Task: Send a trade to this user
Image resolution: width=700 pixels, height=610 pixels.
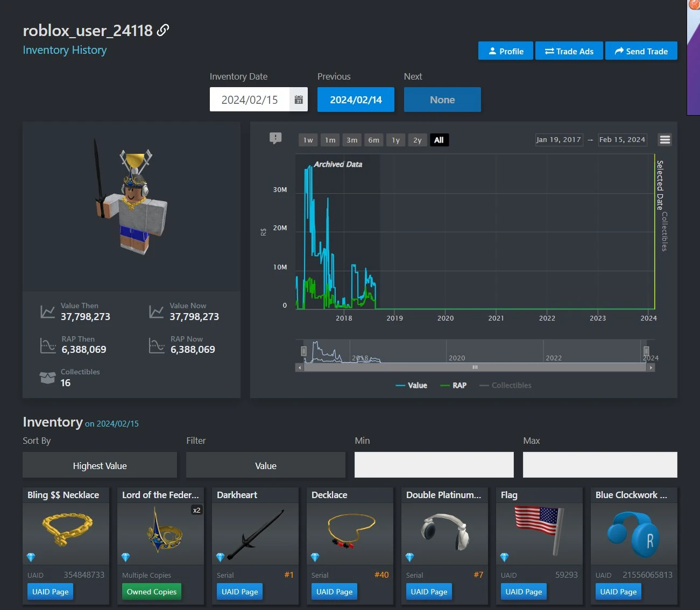Action: coord(641,51)
